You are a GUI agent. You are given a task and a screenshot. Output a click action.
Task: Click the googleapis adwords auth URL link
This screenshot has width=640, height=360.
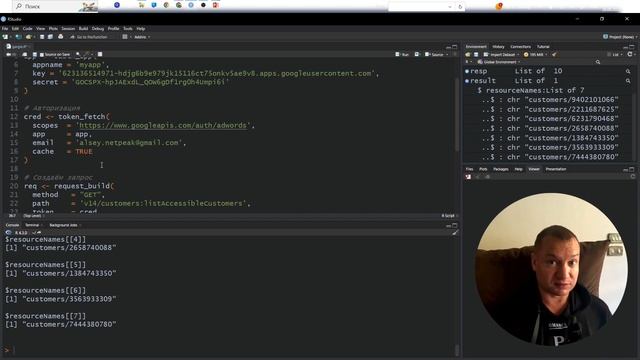click(x=163, y=125)
